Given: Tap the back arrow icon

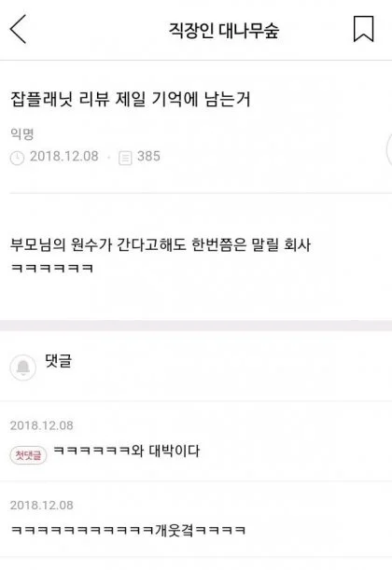Looking at the screenshot, I should click(x=18, y=29).
